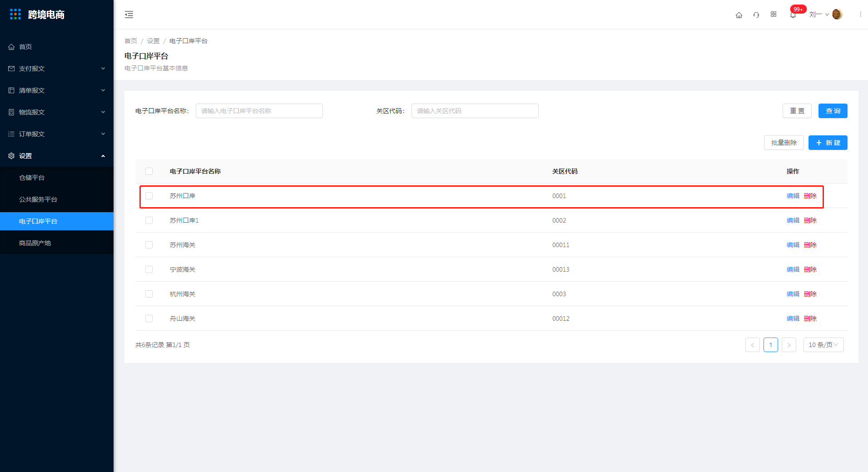Collapse the sidebar with the menu fold icon

(129, 15)
